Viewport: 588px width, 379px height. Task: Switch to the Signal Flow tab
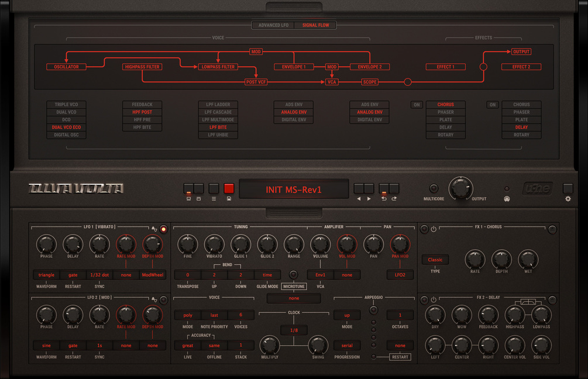pos(316,25)
